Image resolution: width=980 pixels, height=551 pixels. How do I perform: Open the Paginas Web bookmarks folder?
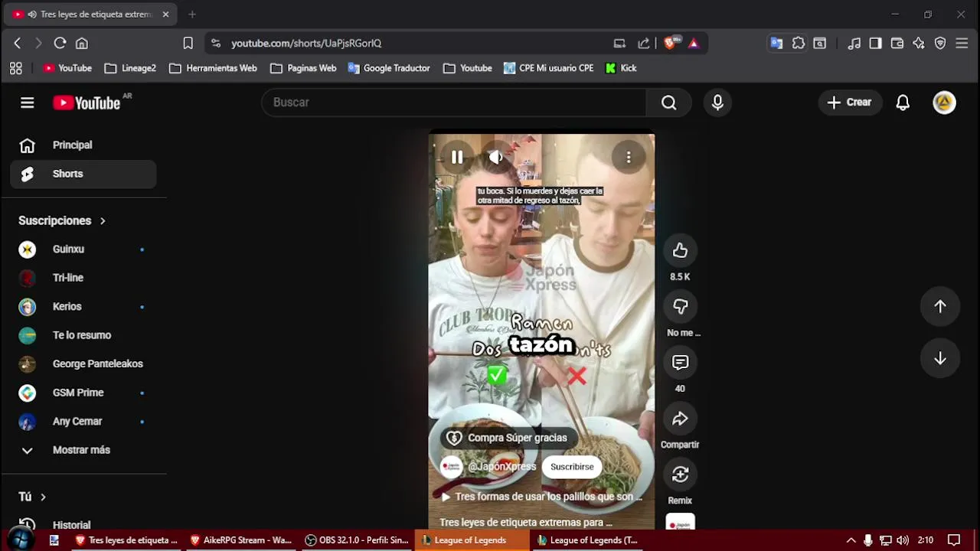303,68
